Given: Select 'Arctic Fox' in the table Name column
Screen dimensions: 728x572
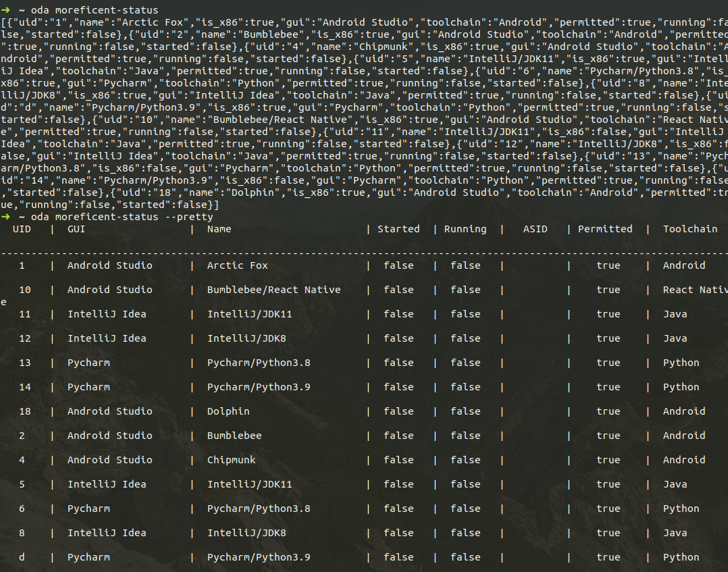Looking at the screenshot, I should pyautogui.click(x=237, y=265).
